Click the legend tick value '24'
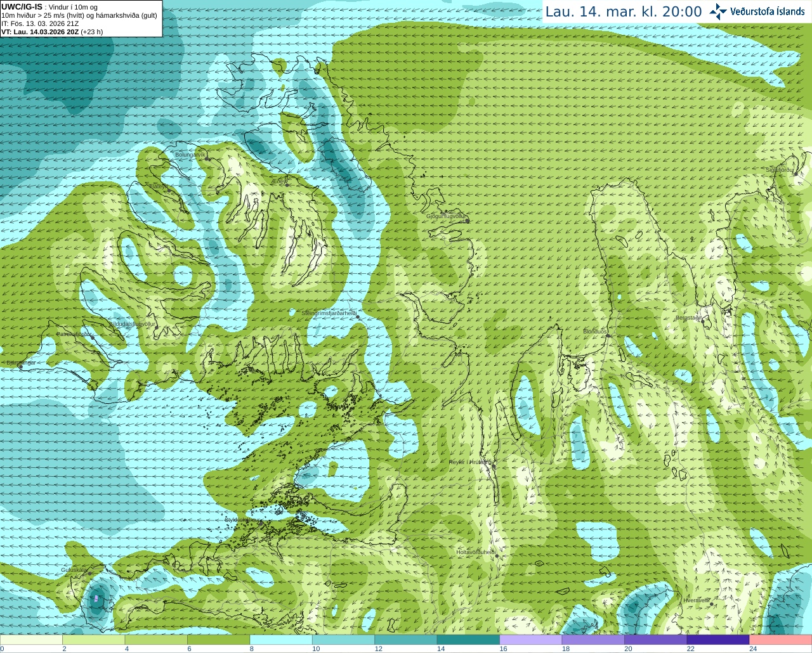The width and height of the screenshot is (812, 653). pyautogui.click(x=753, y=649)
